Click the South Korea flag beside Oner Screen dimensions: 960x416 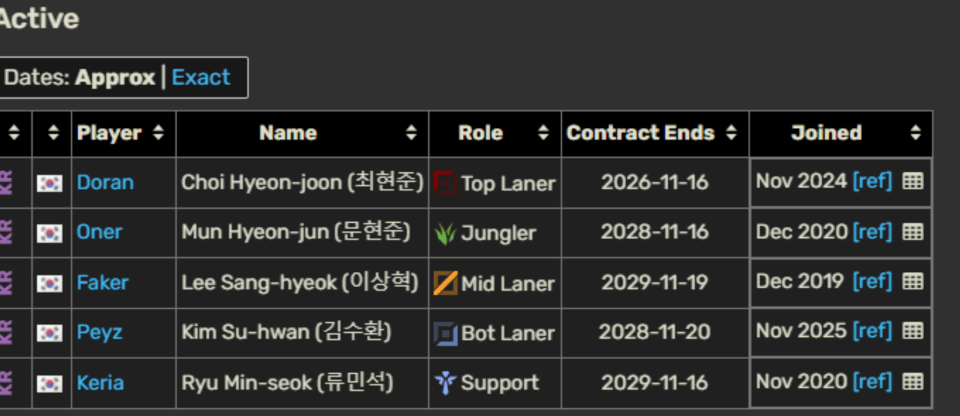49,233
